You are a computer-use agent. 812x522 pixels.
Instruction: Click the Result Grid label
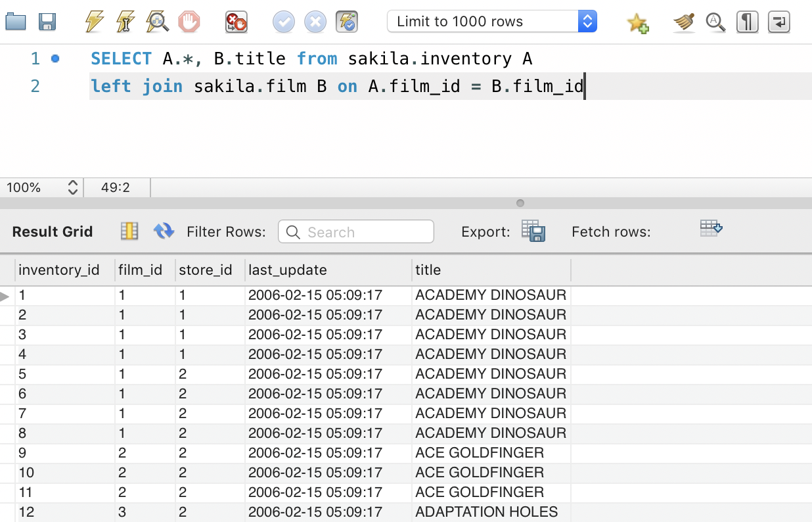(53, 231)
